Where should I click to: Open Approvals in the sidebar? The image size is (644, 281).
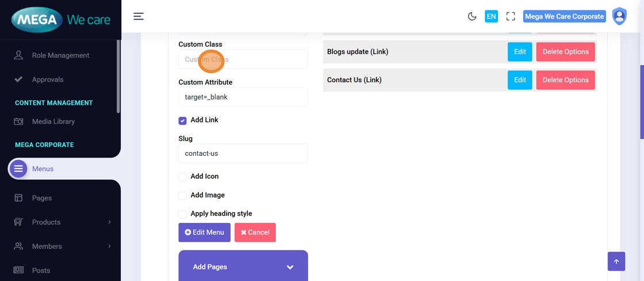point(48,80)
